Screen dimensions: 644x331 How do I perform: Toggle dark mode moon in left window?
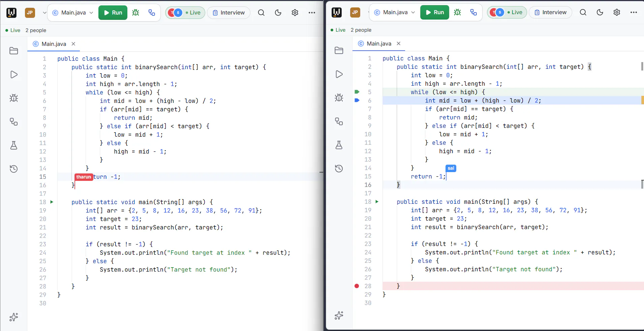pyautogui.click(x=278, y=12)
